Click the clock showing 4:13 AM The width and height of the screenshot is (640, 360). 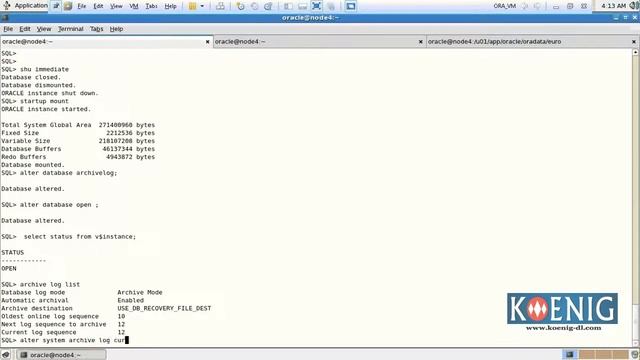pos(613,6)
